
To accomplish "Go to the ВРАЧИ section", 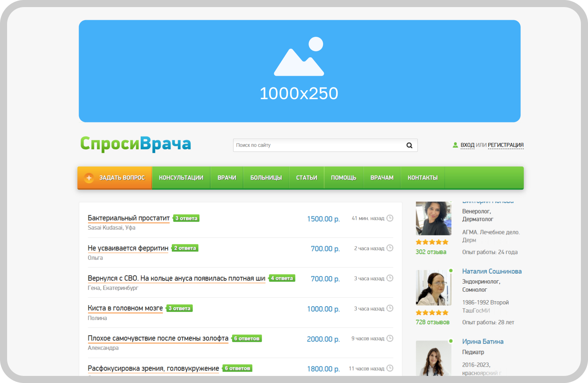I will 227,178.
